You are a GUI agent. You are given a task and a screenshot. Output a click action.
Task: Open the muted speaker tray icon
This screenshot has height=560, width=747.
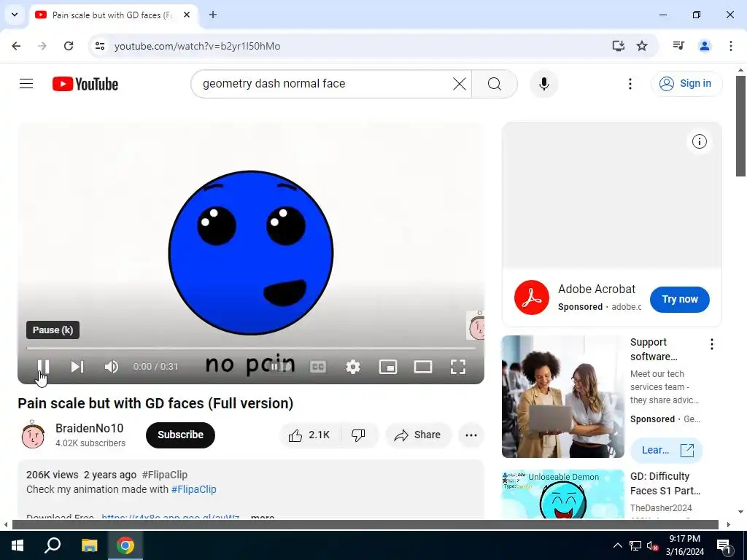click(653, 545)
